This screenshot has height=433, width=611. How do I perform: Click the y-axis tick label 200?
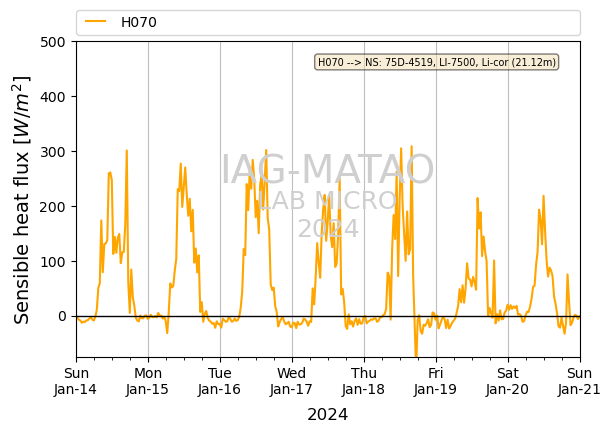click(53, 207)
